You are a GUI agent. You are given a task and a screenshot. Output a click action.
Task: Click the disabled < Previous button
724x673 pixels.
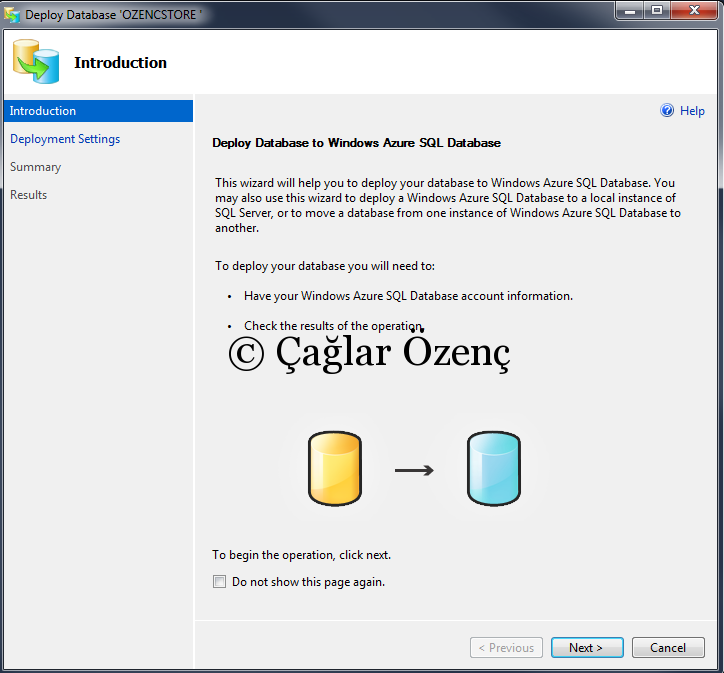[x=506, y=648]
